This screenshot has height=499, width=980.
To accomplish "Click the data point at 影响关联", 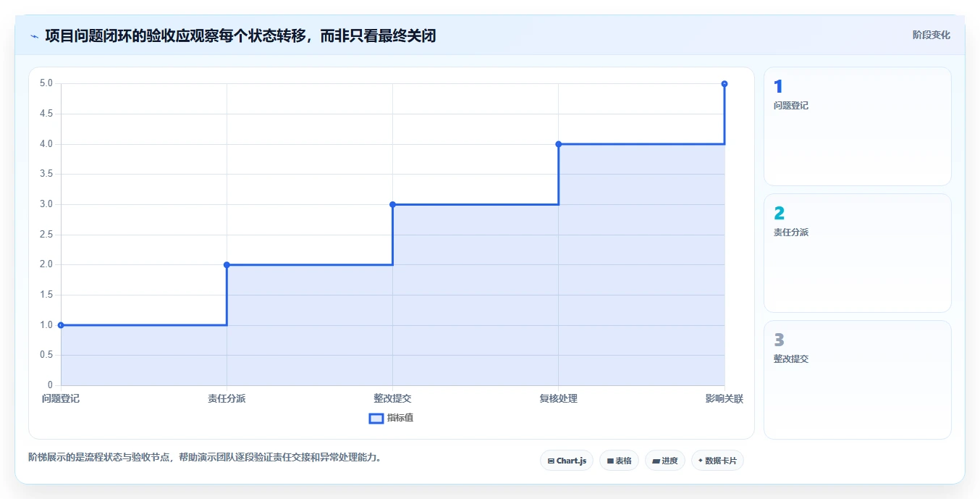I will [x=725, y=84].
